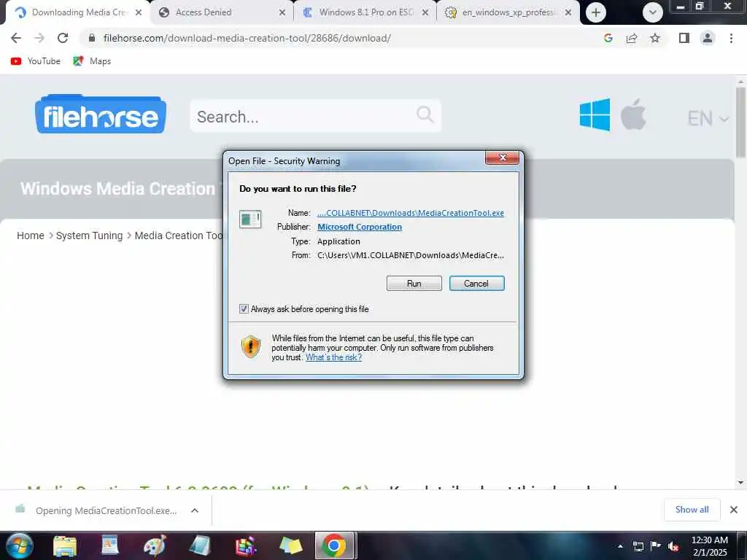Open the Windows Start menu
This screenshot has width=747, height=560.
pyautogui.click(x=19, y=545)
